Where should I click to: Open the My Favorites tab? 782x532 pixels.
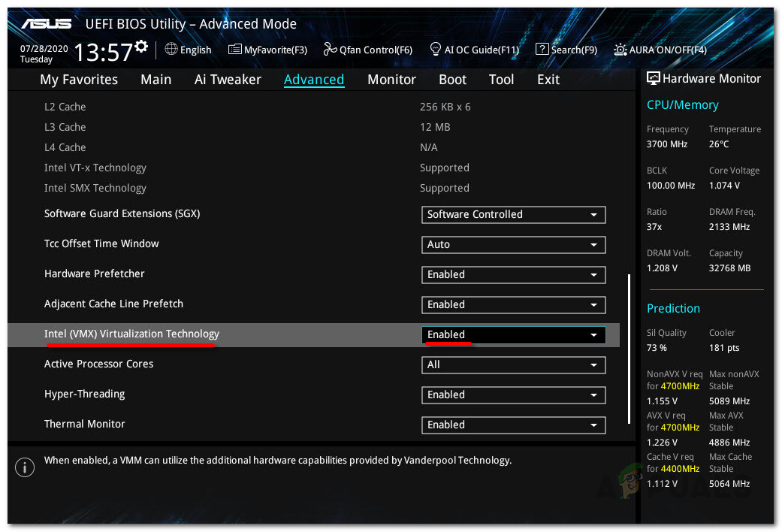tap(79, 80)
